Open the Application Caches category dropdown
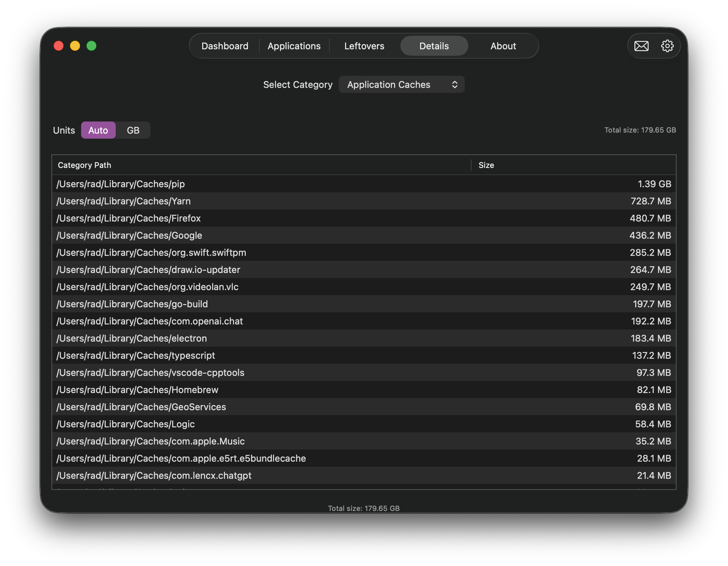This screenshot has width=728, height=566. click(402, 85)
